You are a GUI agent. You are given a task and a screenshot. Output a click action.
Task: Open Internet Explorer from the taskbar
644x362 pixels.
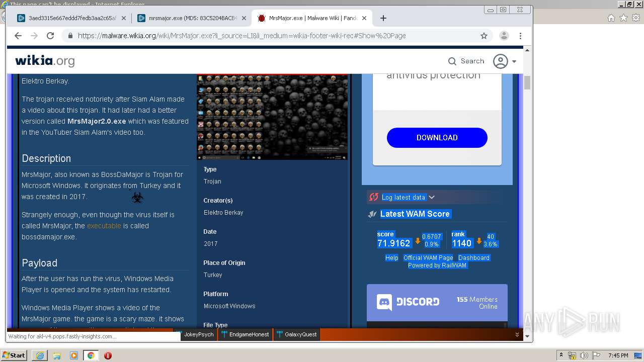[40, 355]
